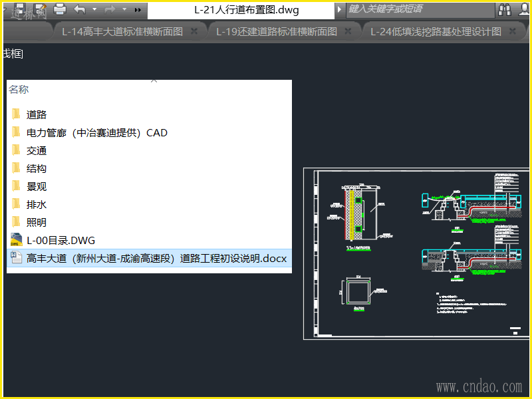Click the 结构 folder icon
This screenshot has height=399, width=532.
16,168
